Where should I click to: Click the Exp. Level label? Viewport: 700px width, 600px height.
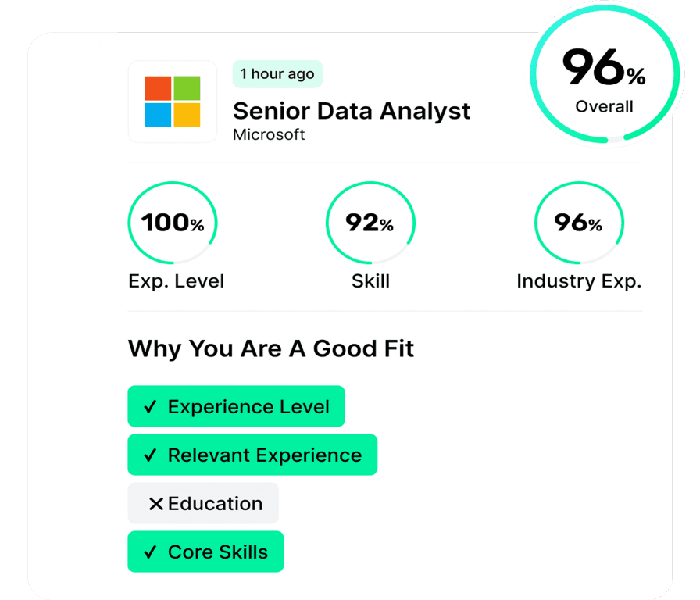click(176, 281)
